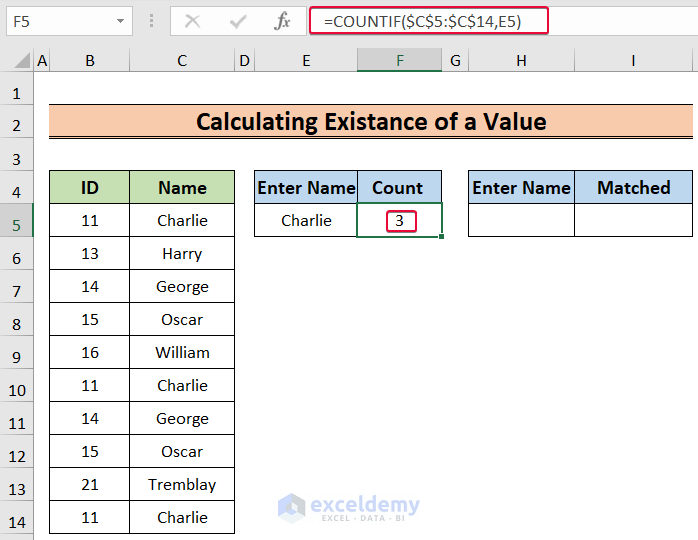This screenshot has width=698, height=540.
Task: Select column C header
Action: click(182, 61)
